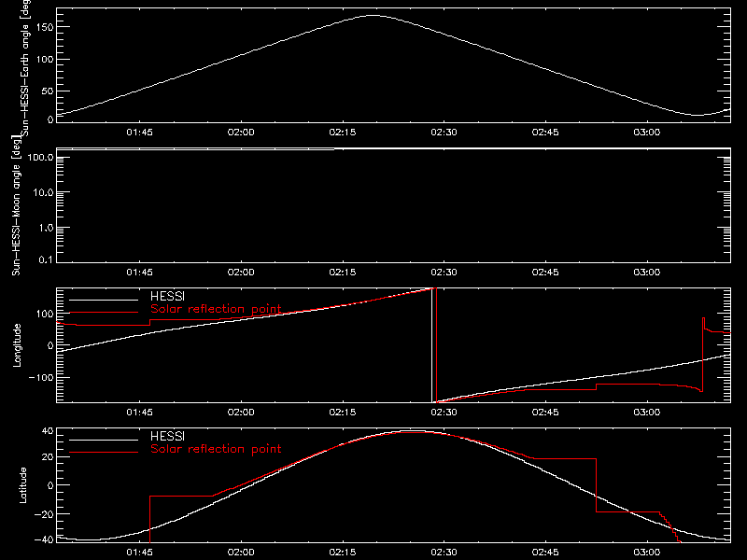Click the 50 tick on Sun-HESSI-Earth axis
Viewport: 747px width, 560px height.
coord(48,91)
